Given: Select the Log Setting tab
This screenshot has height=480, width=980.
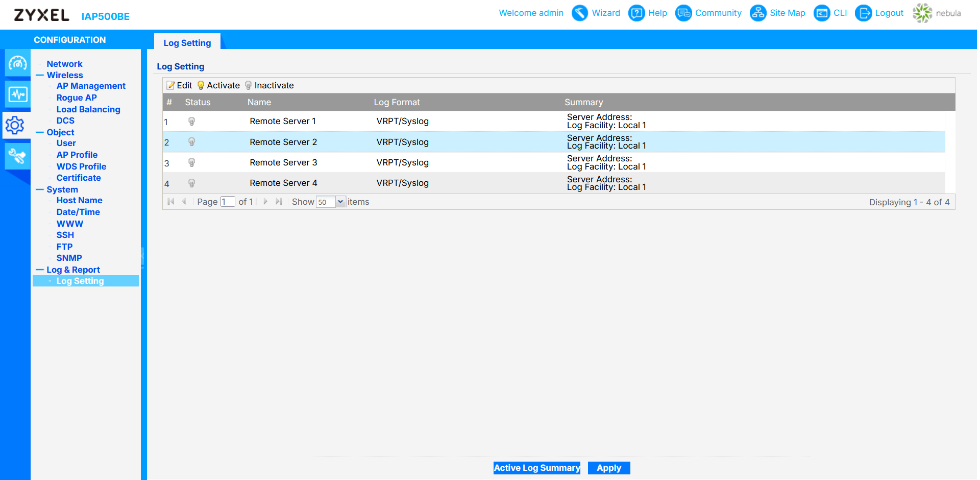Looking at the screenshot, I should click(x=187, y=43).
